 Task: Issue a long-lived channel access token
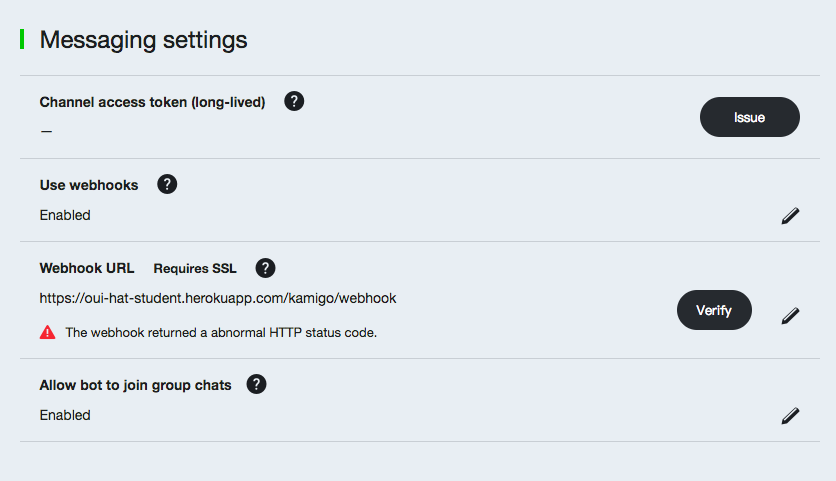point(749,117)
